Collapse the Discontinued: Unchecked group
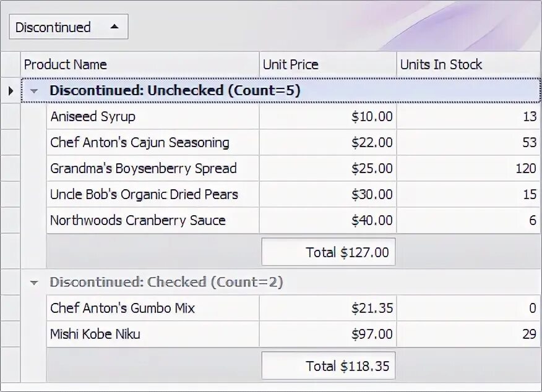Image resolution: width=542 pixels, height=392 pixels. pos(35,91)
